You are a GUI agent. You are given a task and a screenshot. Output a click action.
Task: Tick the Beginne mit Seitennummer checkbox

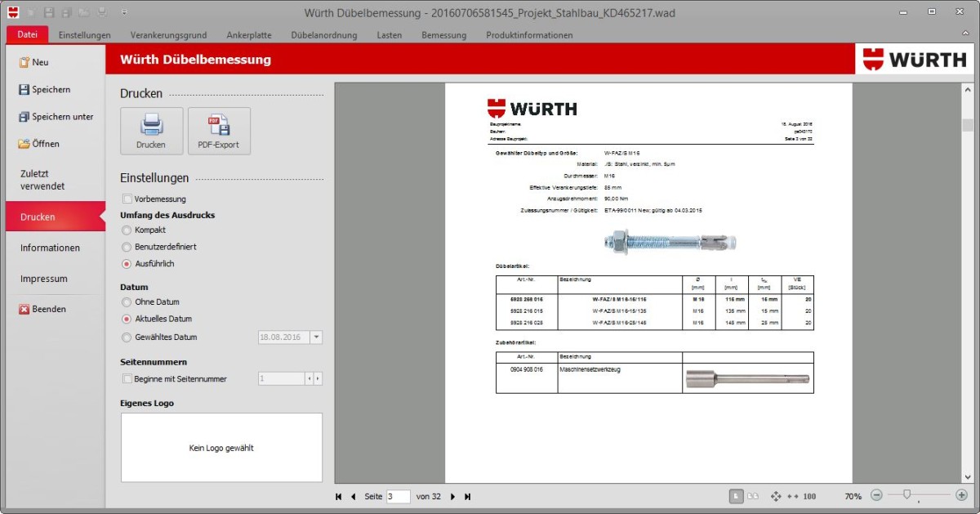tap(127, 378)
